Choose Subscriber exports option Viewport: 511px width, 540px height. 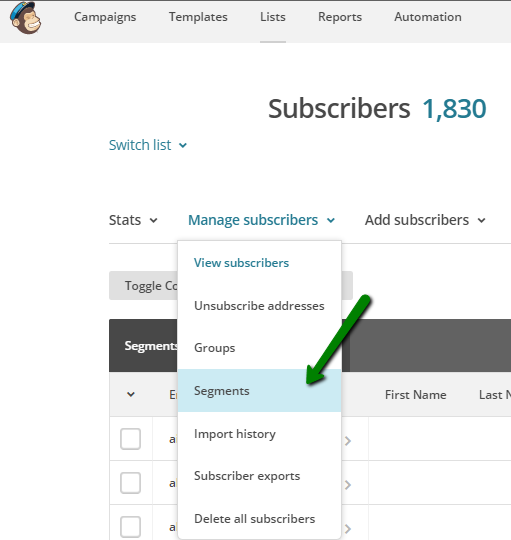point(247,476)
